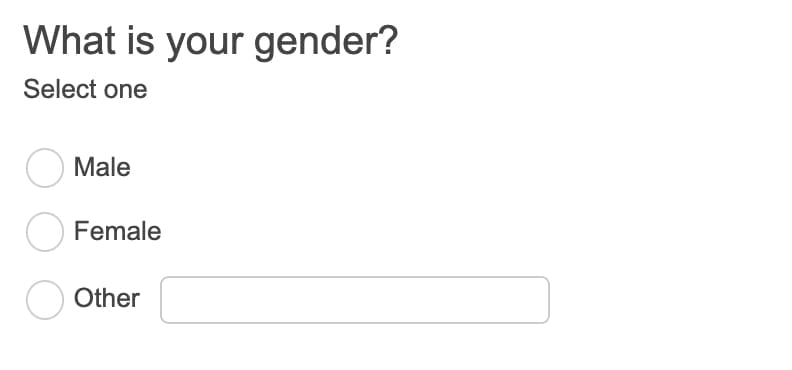Viewport: 792px width, 370px height.
Task: Click the 'Select one' instruction text
Action: coord(85,89)
